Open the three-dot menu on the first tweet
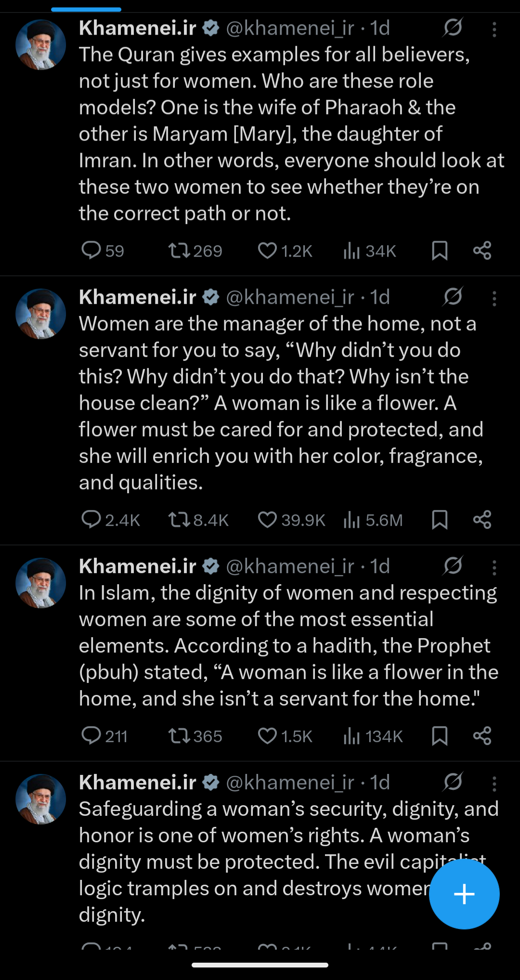The image size is (520, 980). pos(494,29)
